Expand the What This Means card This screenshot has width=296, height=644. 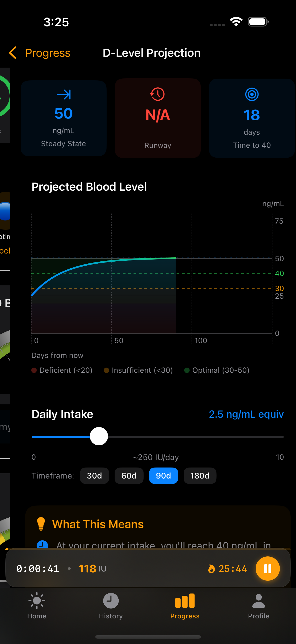point(158,525)
